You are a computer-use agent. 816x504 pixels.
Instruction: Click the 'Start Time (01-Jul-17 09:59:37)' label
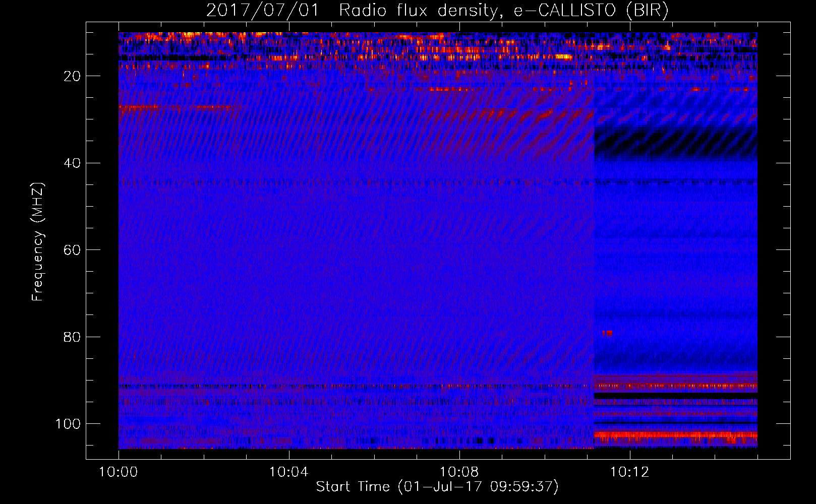[437, 487]
